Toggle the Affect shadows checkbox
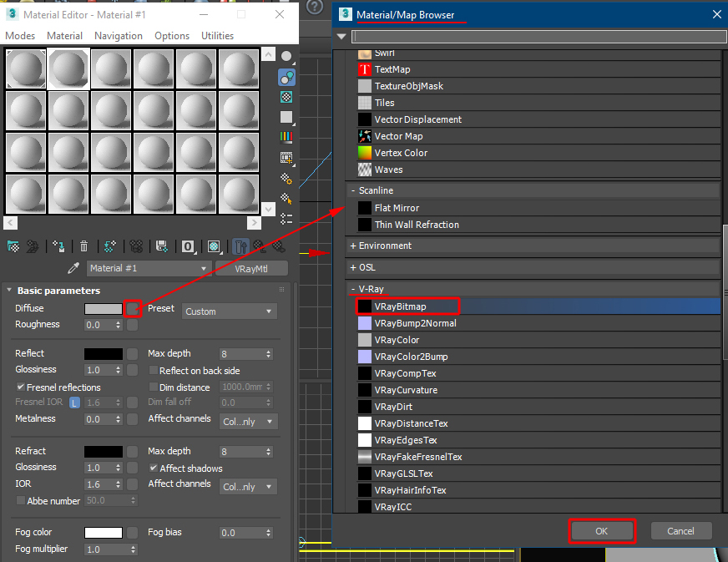 pos(154,468)
